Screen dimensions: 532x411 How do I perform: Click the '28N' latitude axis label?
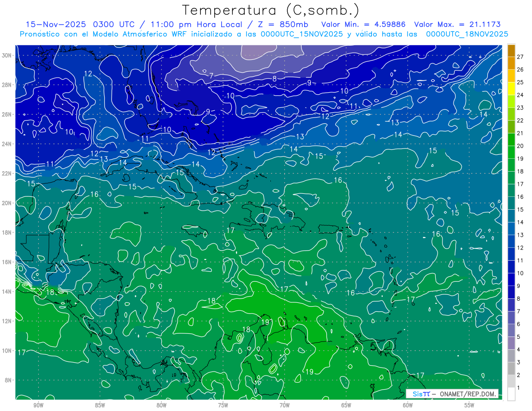tap(8, 85)
